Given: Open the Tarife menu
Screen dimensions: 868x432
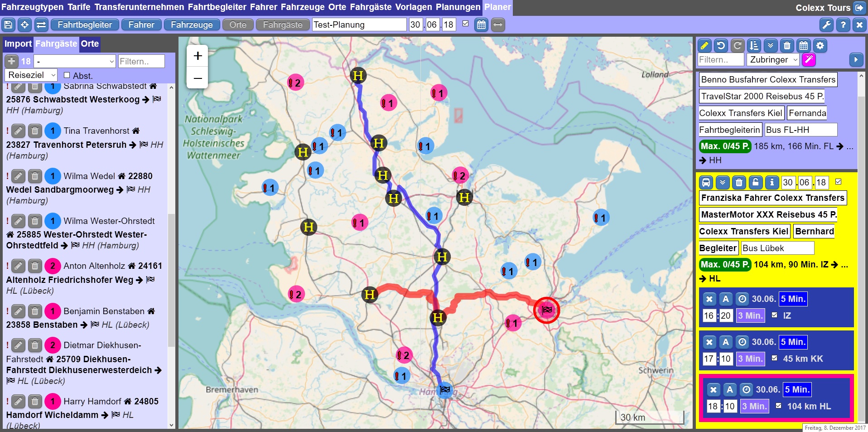Looking at the screenshot, I should click(x=79, y=7).
